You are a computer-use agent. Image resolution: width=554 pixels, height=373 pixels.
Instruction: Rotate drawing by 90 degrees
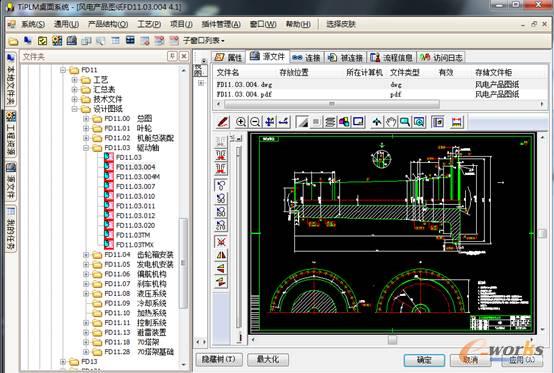tap(221, 199)
